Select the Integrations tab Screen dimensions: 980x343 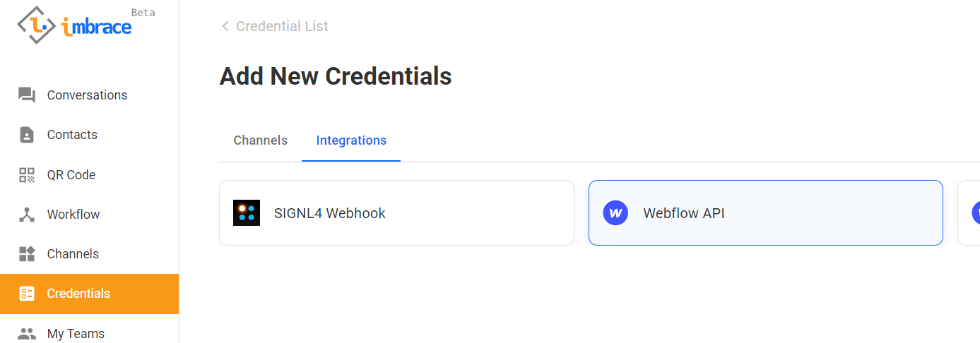click(x=351, y=140)
